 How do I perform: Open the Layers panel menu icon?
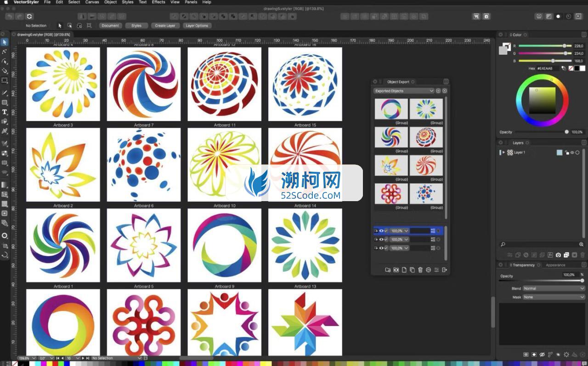tap(584, 143)
